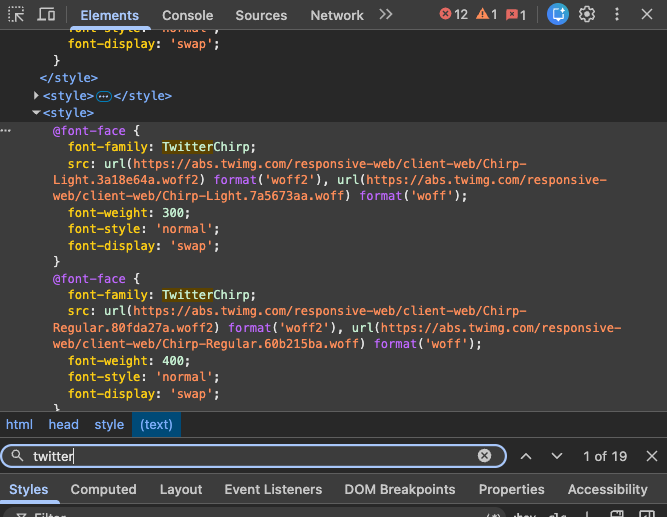Open the 1 warning counter
The width and height of the screenshot is (667, 517).
pyautogui.click(x=487, y=15)
